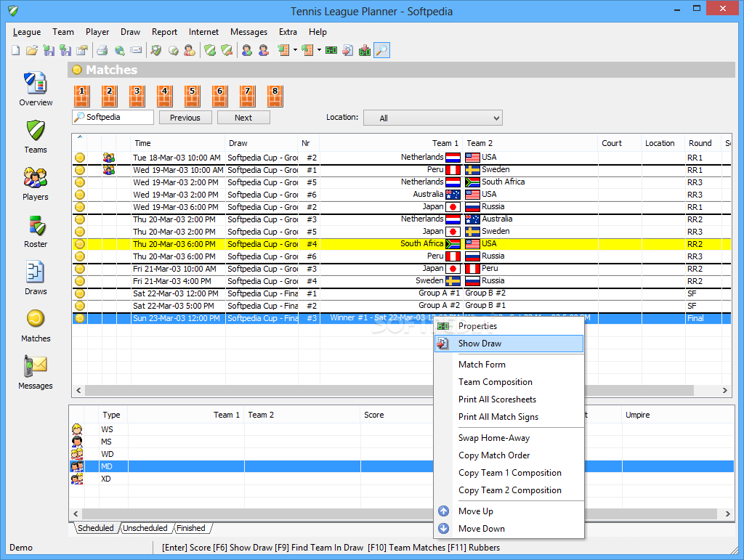Open the Roster sidebar section
Image resolution: width=744 pixels, height=560 pixels.
(x=36, y=232)
